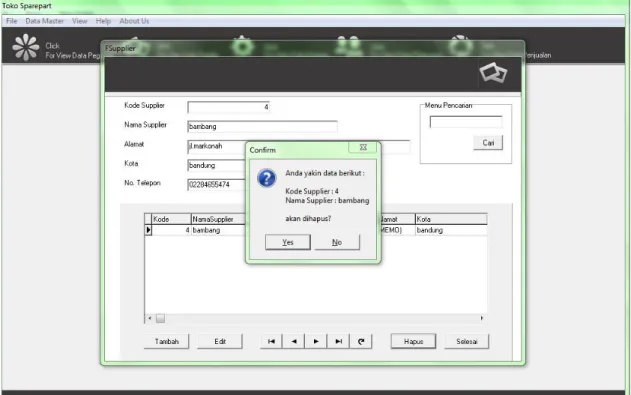Focus the Kode Supplier field
Screen dimensions: 631x395
(229, 107)
